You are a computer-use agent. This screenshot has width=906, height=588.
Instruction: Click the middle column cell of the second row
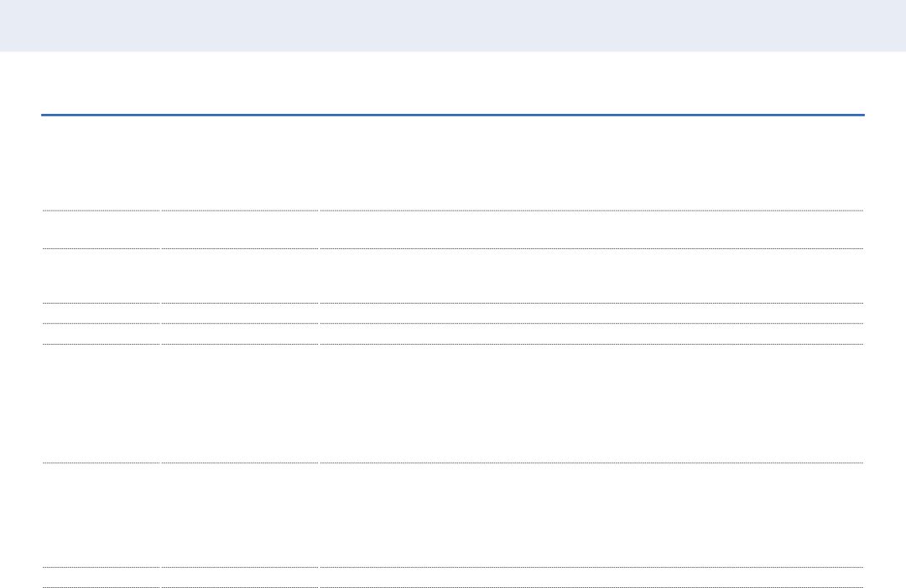(x=240, y=230)
